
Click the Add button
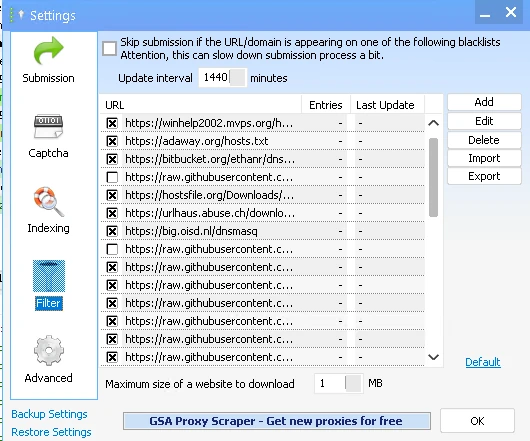484,102
